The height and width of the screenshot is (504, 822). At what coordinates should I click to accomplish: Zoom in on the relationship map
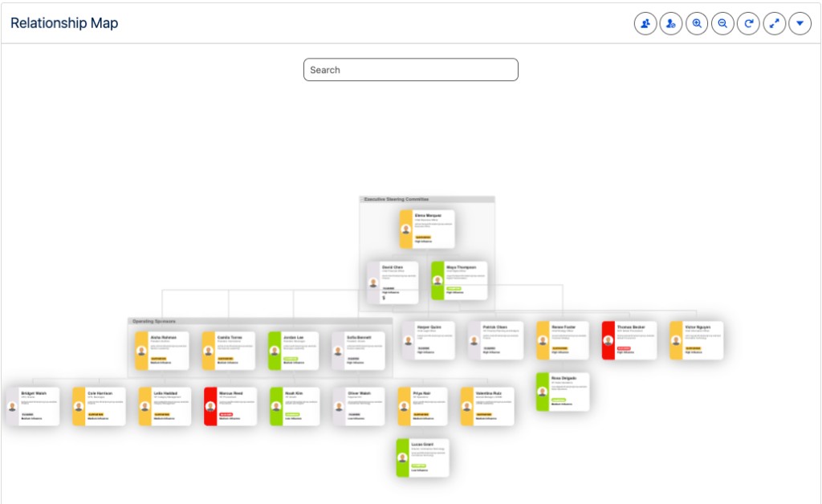pyautogui.click(x=697, y=23)
